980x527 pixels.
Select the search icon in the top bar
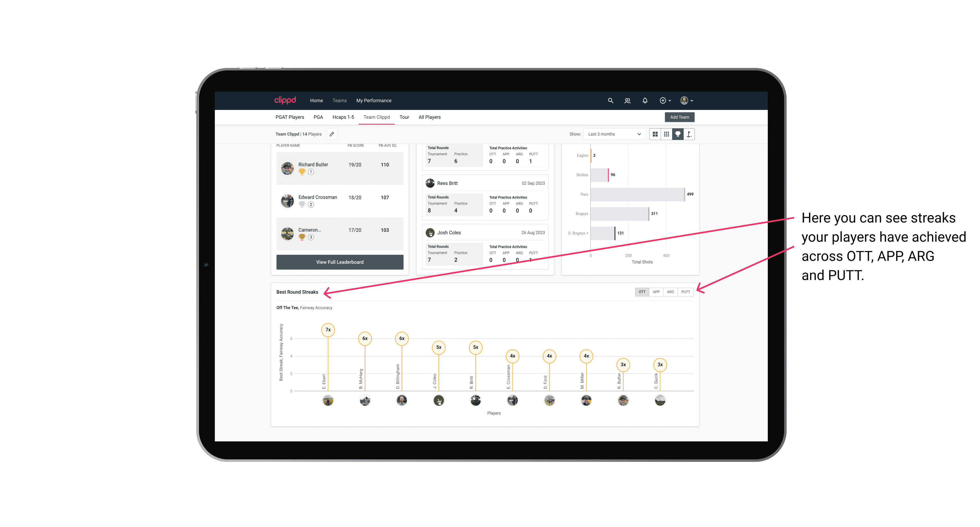[610, 100]
